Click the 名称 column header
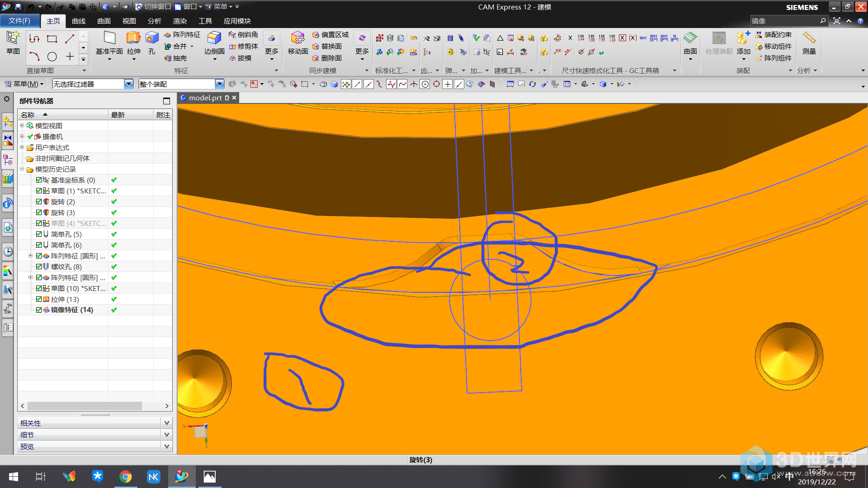This screenshot has width=868, height=488. [x=63, y=115]
